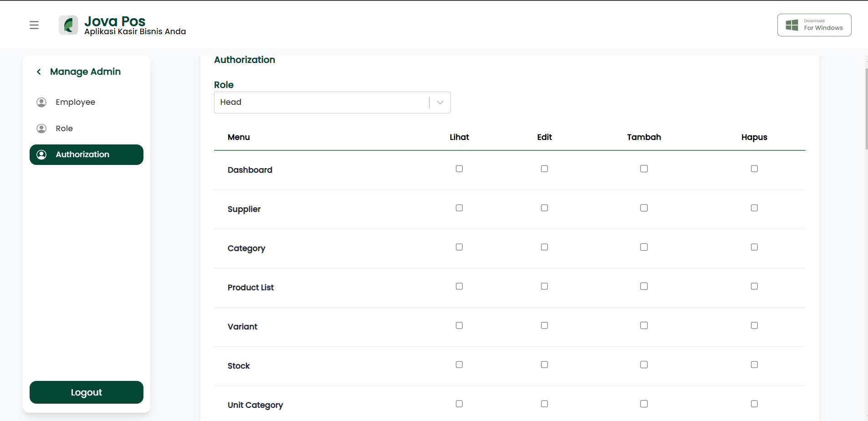
Task: Check Edit for Supplier
Action: [x=544, y=208]
